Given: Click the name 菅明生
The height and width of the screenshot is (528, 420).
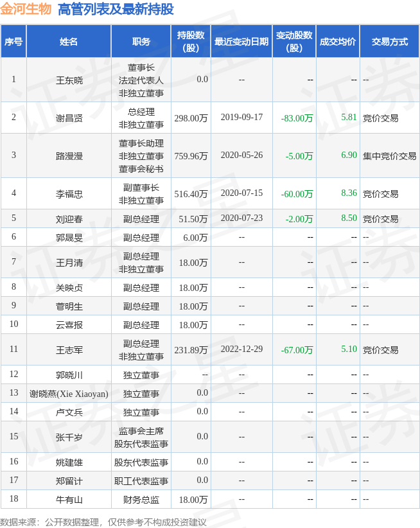Looking at the screenshot, I should 69,306.
